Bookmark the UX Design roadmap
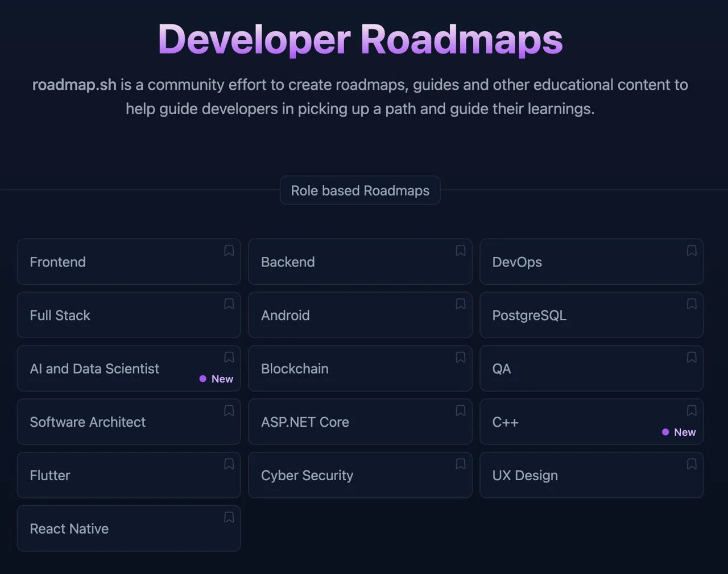Image resolution: width=728 pixels, height=574 pixels. 692,464
